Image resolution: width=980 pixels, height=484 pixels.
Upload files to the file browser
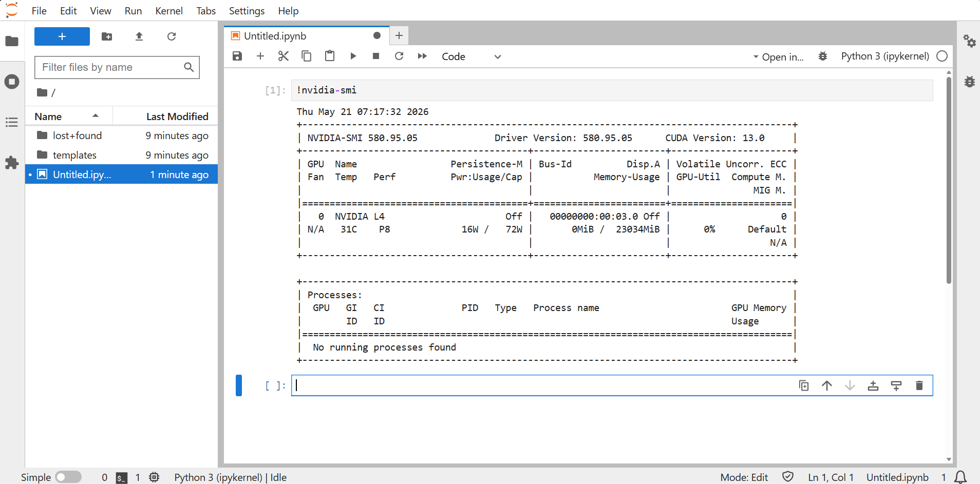[x=139, y=36]
